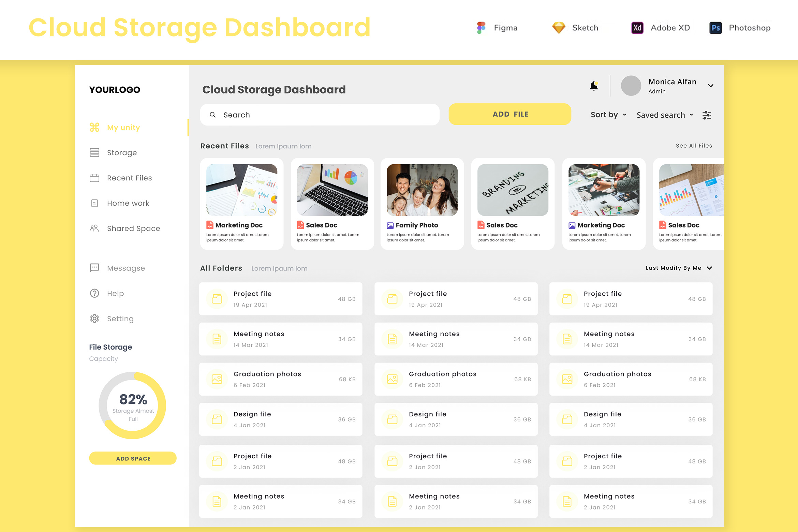Viewport: 798px width, 532px height.
Task: Go to Storage in the sidebar
Action: pyautogui.click(x=122, y=152)
